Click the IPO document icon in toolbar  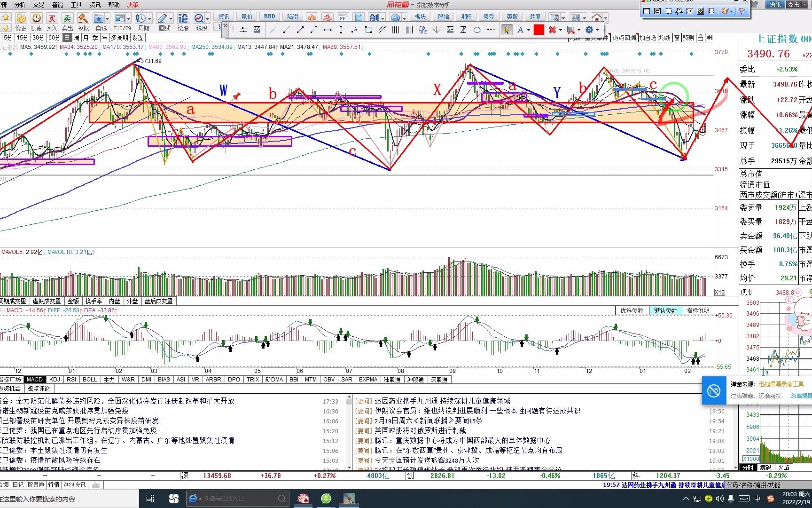359,18
